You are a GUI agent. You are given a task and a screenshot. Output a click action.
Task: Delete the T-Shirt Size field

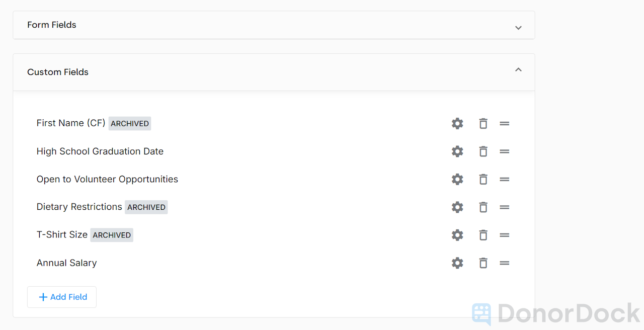483,235
